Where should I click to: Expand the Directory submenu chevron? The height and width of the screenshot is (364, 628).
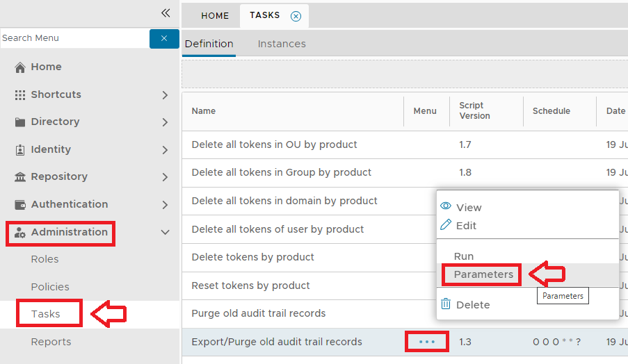point(165,122)
